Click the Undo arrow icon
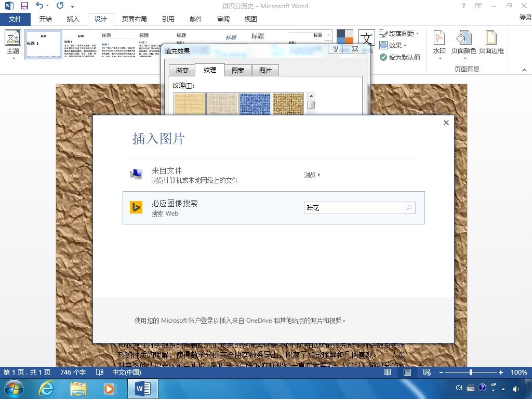 39,5
